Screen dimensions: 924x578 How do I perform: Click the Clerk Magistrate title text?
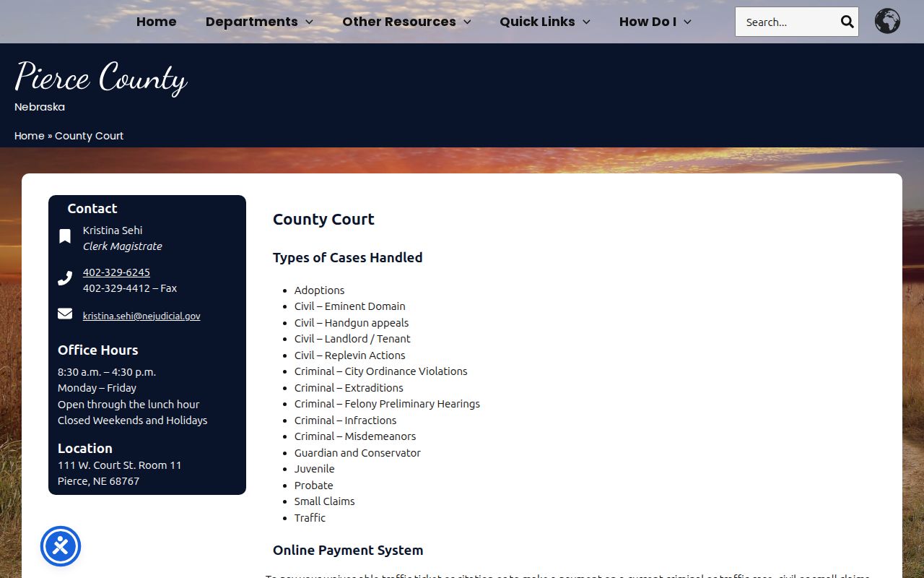point(122,246)
